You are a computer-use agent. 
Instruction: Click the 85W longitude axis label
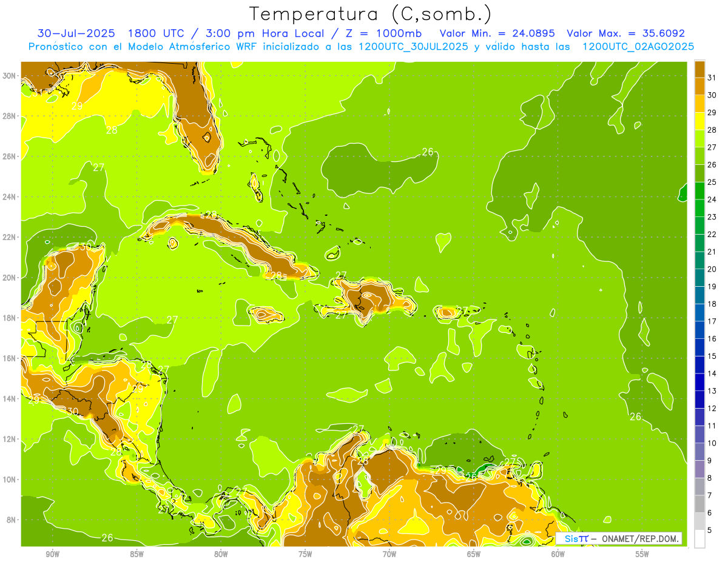pyautogui.click(x=136, y=554)
